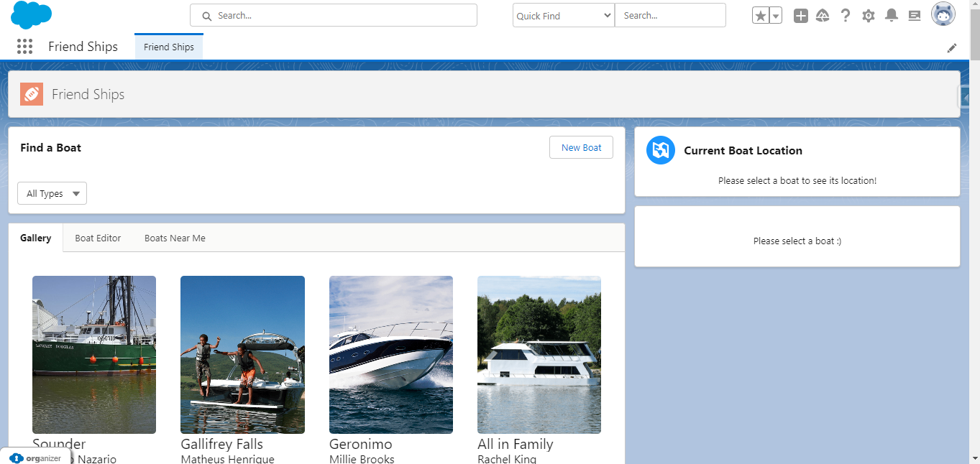Image resolution: width=980 pixels, height=464 pixels.
Task: Click the New Boat button
Action: click(581, 147)
